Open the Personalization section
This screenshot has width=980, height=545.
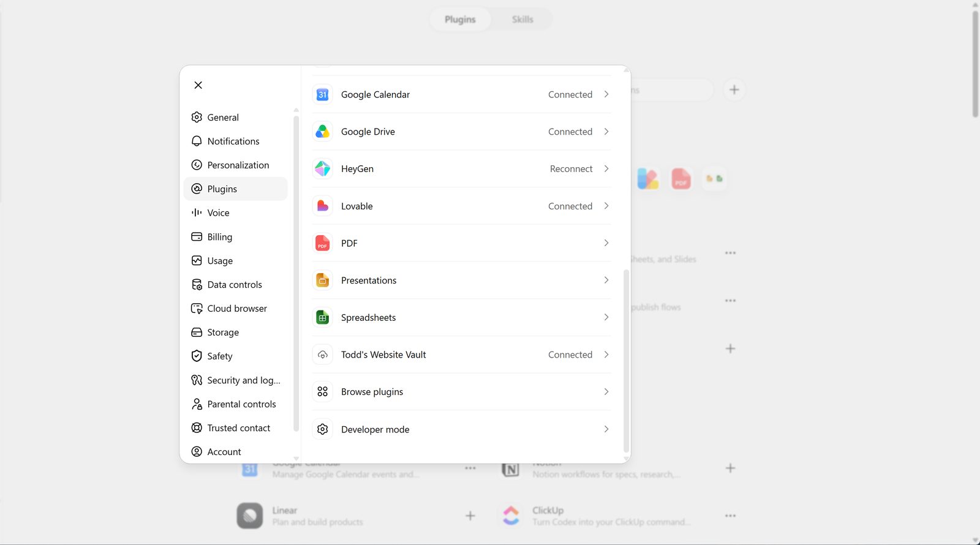point(236,165)
